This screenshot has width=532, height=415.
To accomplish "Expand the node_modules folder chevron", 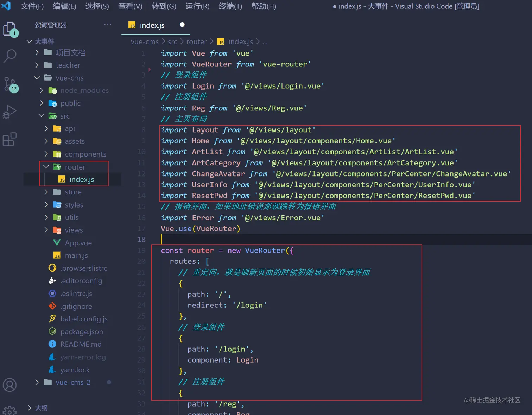I will tap(42, 90).
